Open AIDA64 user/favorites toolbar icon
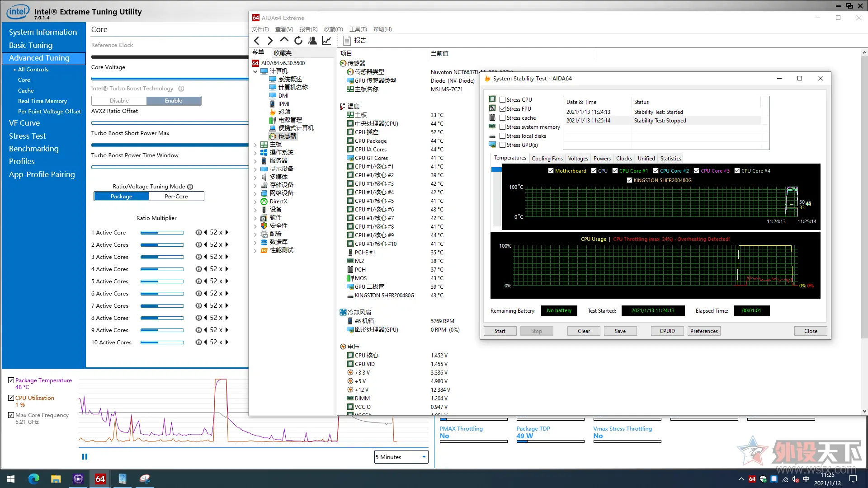 click(312, 41)
